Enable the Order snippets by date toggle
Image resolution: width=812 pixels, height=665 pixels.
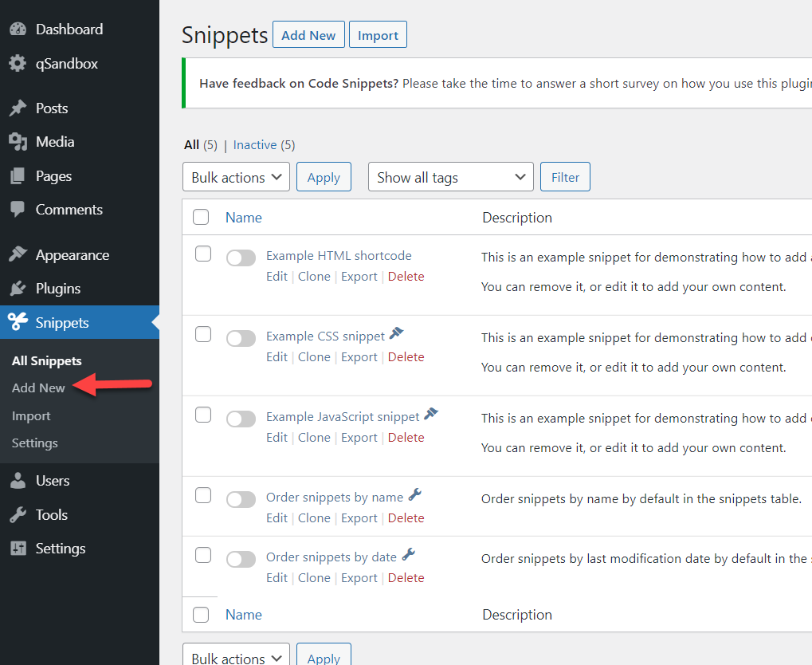click(241, 559)
